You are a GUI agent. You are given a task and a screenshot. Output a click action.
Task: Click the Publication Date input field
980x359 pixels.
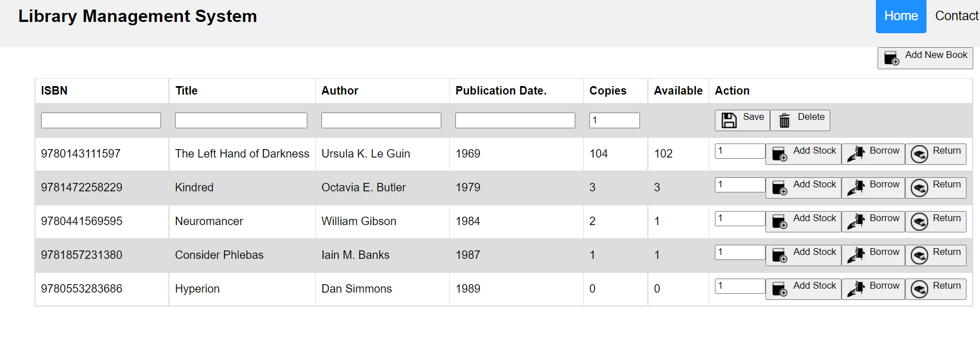pyautogui.click(x=515, y=120)
